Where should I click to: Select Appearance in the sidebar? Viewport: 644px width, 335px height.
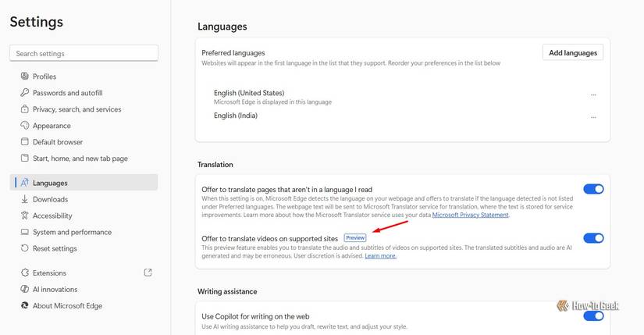[x=84, y=126]
